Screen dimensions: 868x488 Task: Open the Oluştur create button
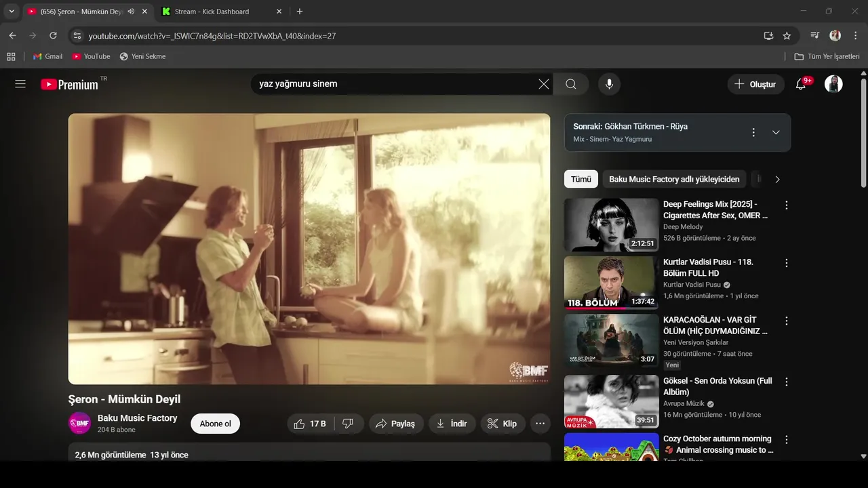pyautogui.click(x=755, y=84)
